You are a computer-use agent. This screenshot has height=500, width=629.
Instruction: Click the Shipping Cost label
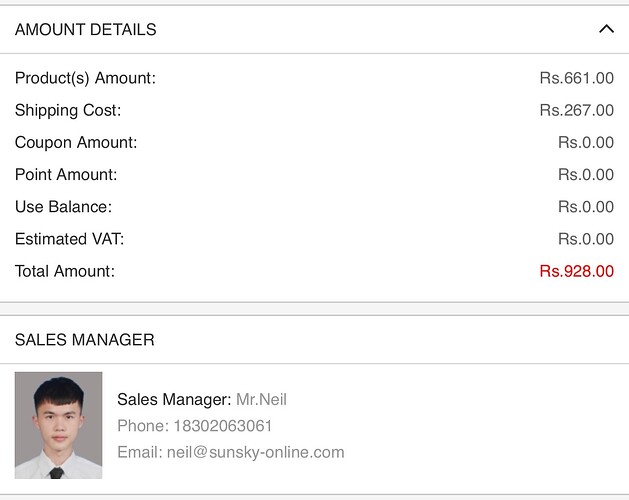coord(68,110)
